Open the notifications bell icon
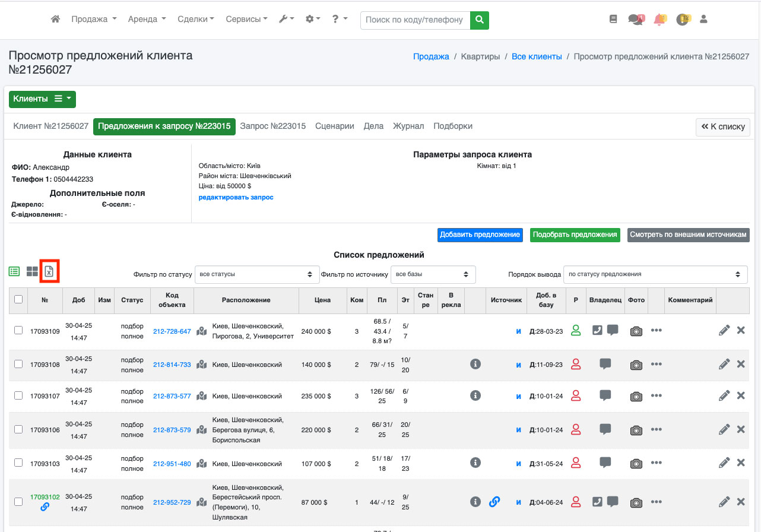The width and height of the screenshot is (761, 532). (659, 20)
